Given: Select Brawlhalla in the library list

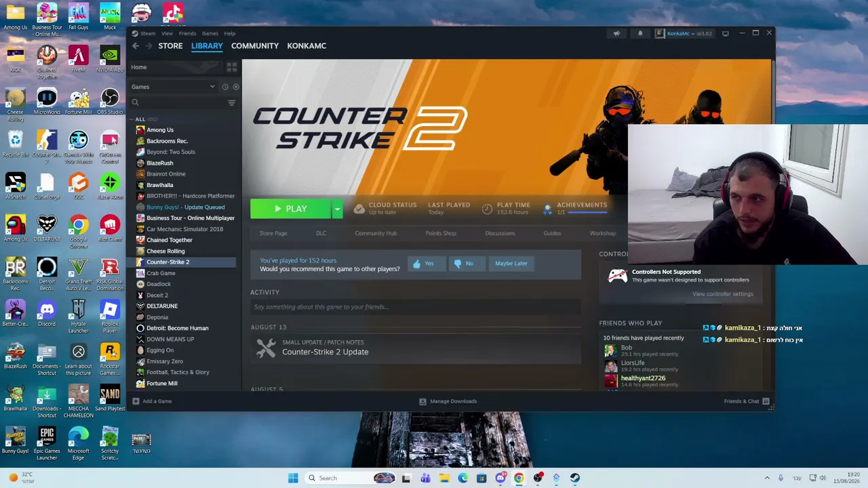Looking at the screenshot, I should 160,185.
